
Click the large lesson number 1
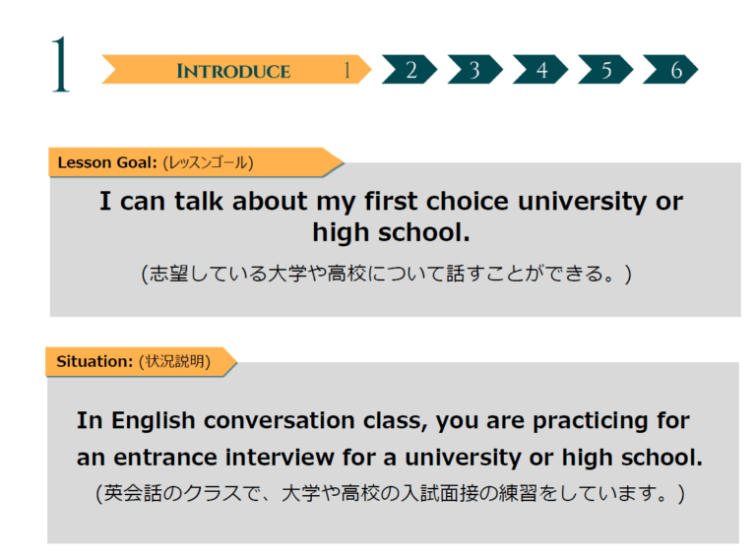coord(60,64)
